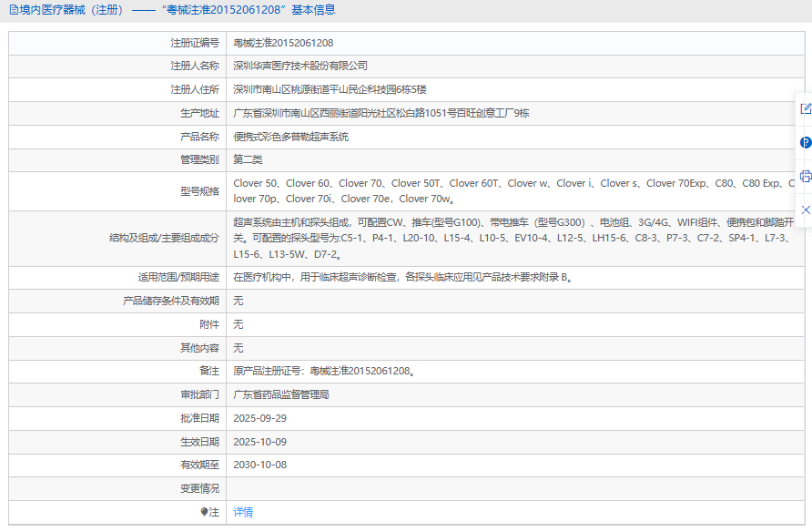Click registrant name 深圳华声医疗技术股份有限公司
This screenshot has height=532, width=812.
(x=300, y=66)
